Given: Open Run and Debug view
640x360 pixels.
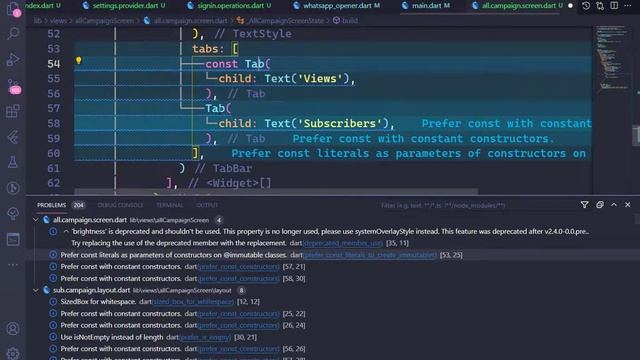Looking at the screenshot, I should tap(13, 60).
